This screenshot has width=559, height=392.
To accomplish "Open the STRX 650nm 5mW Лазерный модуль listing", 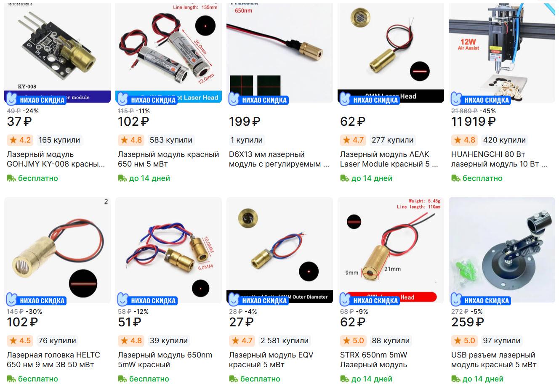I will (x=374, y=360).
